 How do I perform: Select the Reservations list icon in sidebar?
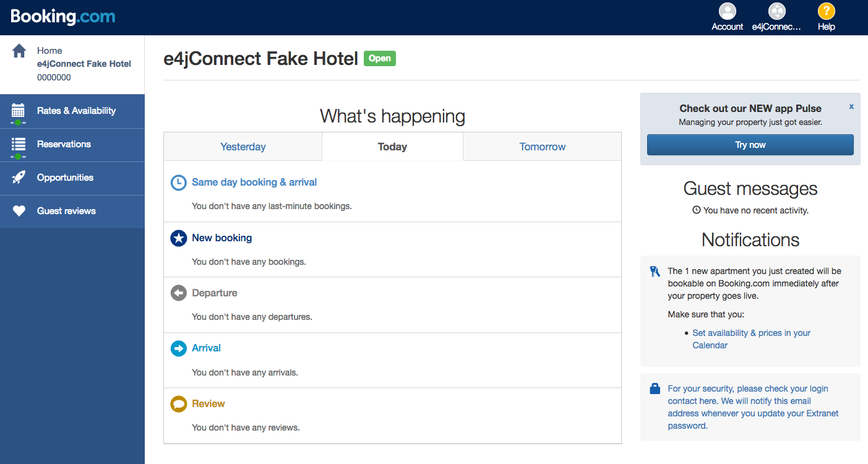point(19,144)
